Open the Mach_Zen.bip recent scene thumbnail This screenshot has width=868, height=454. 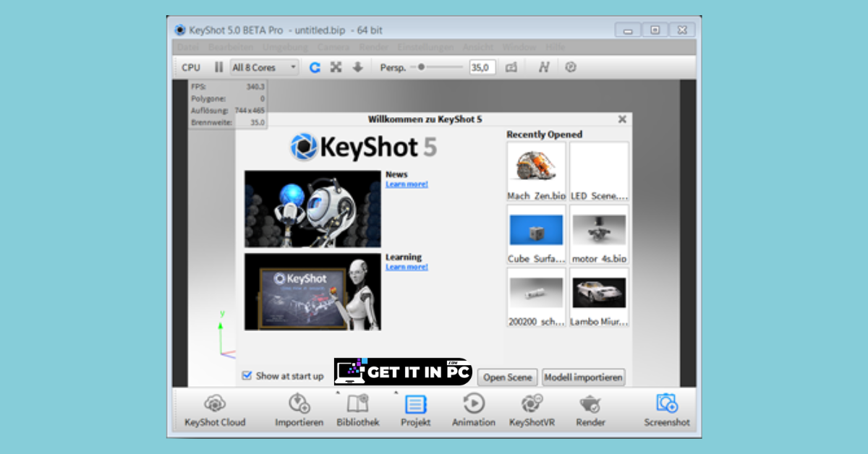coord(536,171)
